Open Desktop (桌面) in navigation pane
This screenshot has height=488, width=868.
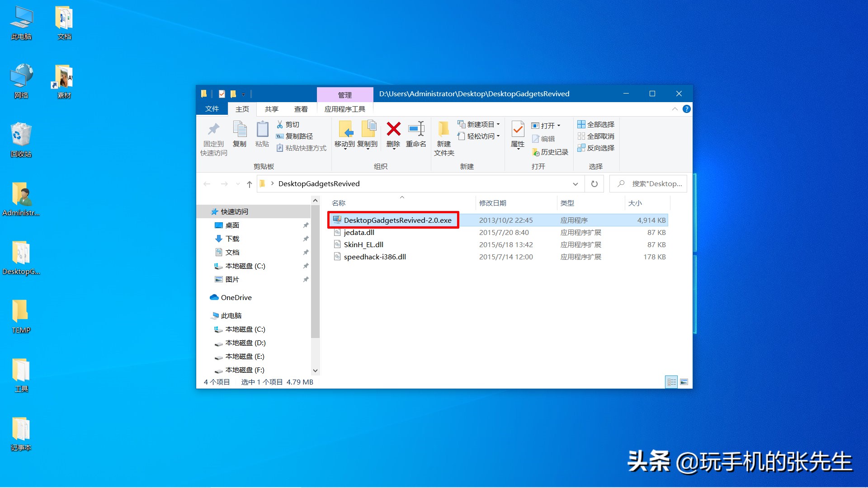[232, 225]
